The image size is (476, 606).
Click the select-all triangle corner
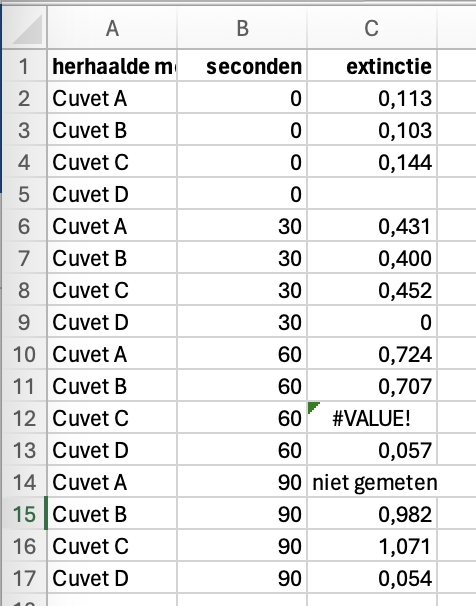(x=26, y=29)
